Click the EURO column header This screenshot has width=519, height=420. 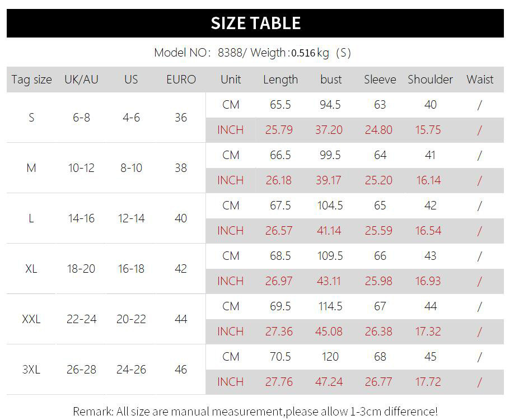[x=181, y=80]
